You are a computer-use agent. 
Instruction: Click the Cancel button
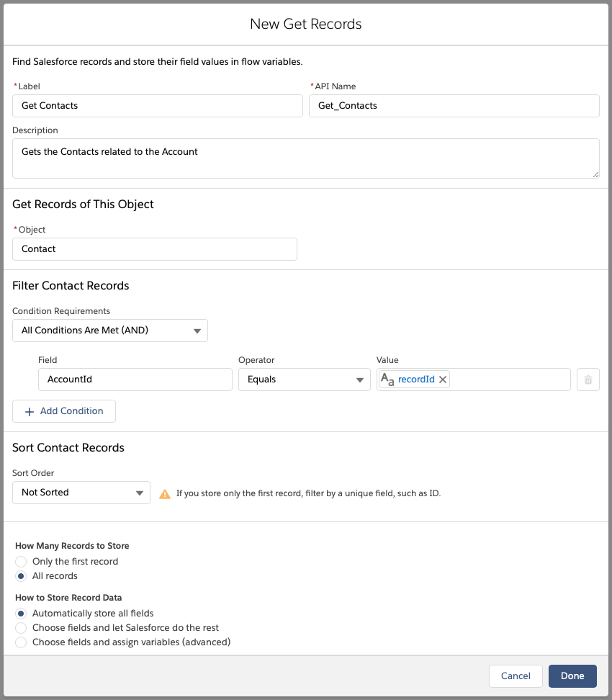(516, 676)
